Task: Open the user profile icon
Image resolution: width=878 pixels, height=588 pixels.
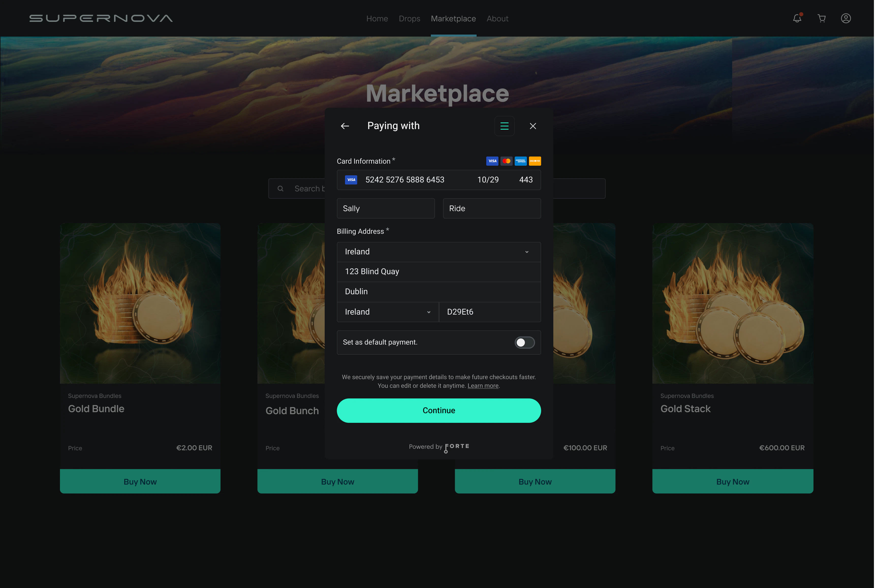Action: tap(846, 18)
